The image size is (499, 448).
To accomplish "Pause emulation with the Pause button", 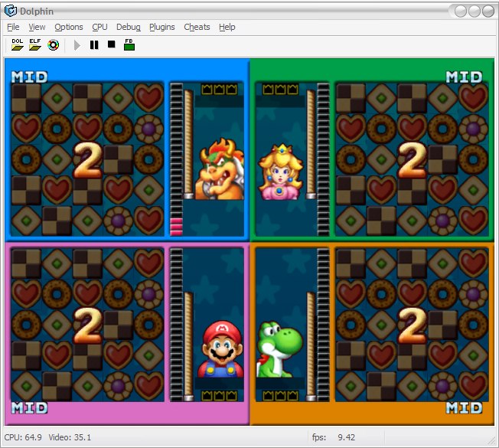I will [94, 45].
